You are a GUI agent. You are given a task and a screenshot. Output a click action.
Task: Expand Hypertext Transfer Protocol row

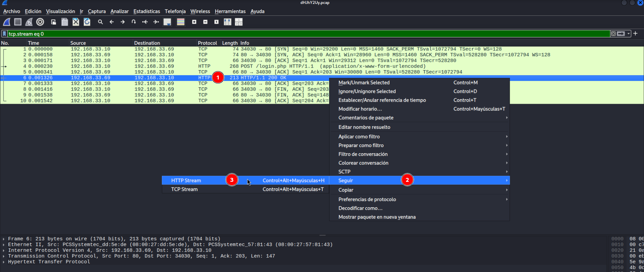[x=4, y=262]
